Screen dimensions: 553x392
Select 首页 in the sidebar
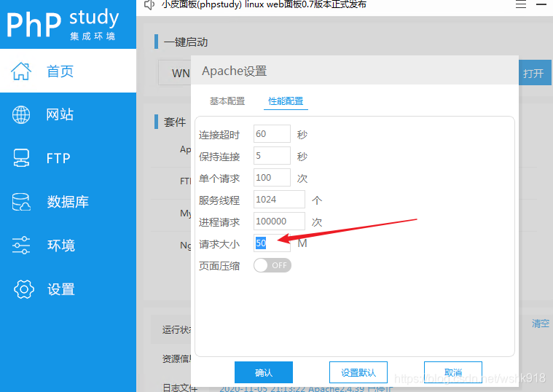[68, 71]
